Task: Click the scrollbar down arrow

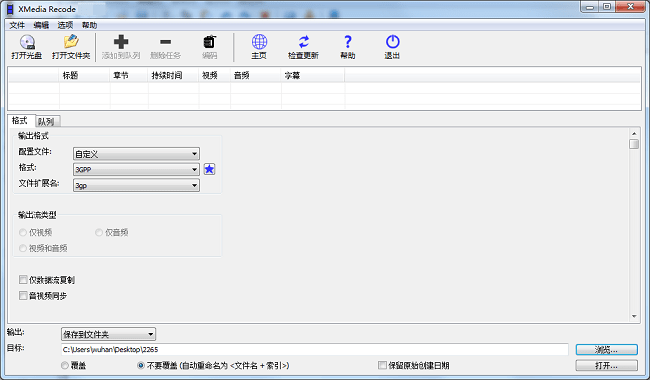Action: [x=634, y=317]
